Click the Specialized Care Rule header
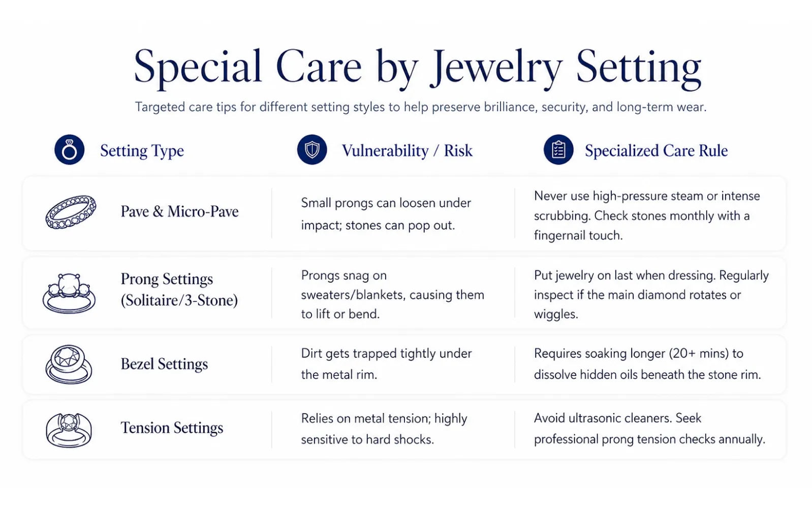812x508 pixels. click(656, 151)
